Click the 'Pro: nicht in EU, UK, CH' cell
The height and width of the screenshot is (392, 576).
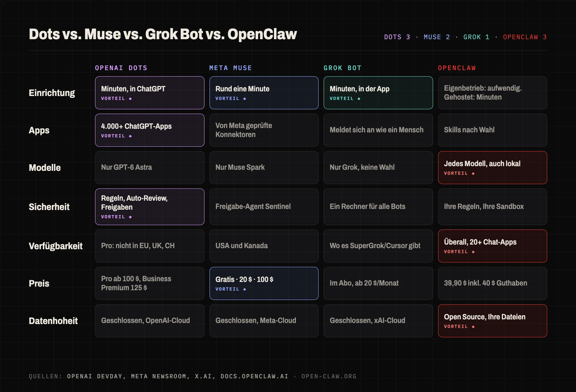pyautogui.click(x=150, y=246)
